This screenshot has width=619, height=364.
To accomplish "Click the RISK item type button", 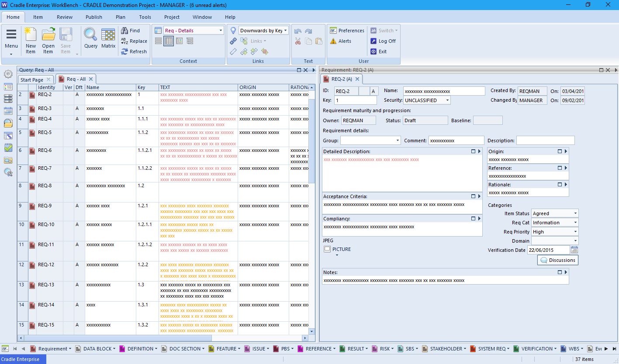I will [382, 349].
